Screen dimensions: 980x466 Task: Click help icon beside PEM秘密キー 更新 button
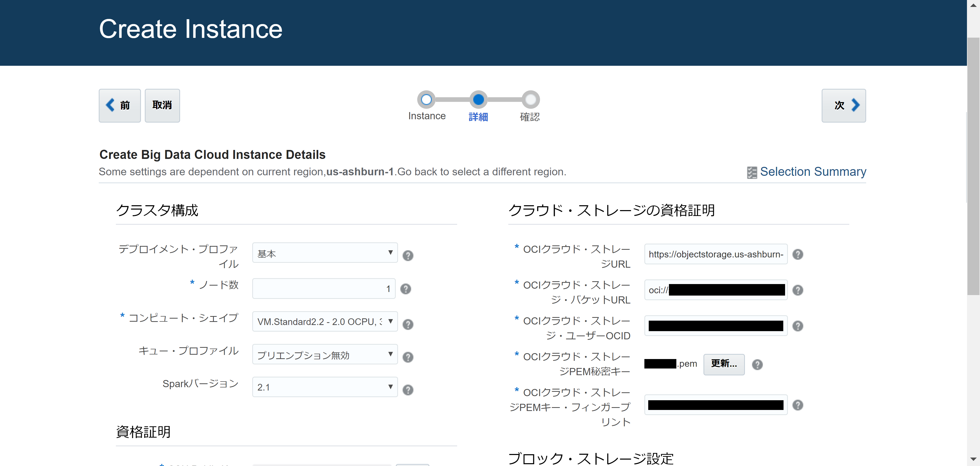[757, 364]
